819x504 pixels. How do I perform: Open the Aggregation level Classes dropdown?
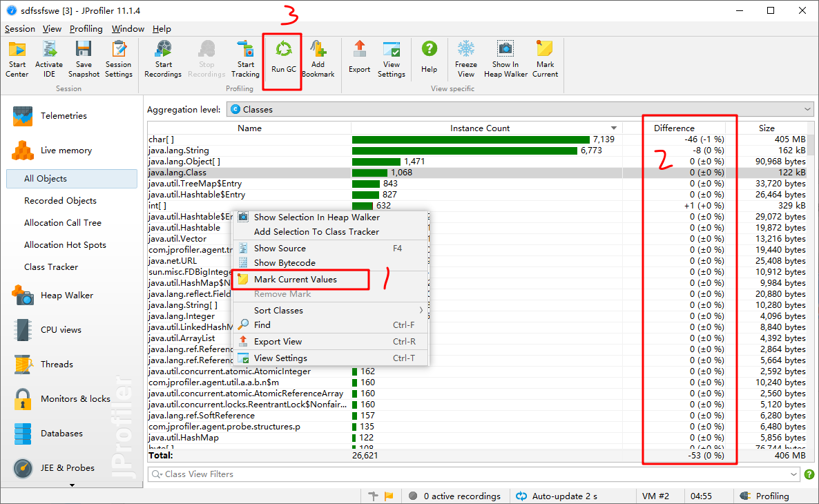pyautogui.click(x=520, y=110)
